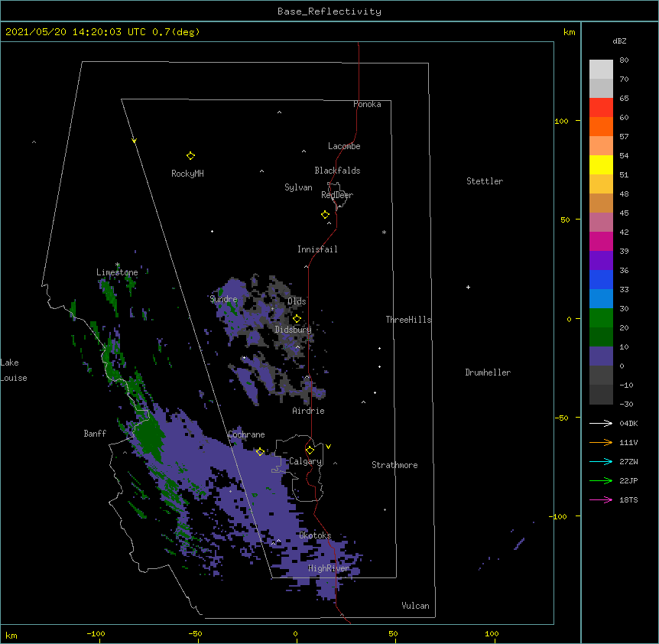Screen dimensions: 659x644
Task: Click the Cochrane label
Action: click(247, 434)
